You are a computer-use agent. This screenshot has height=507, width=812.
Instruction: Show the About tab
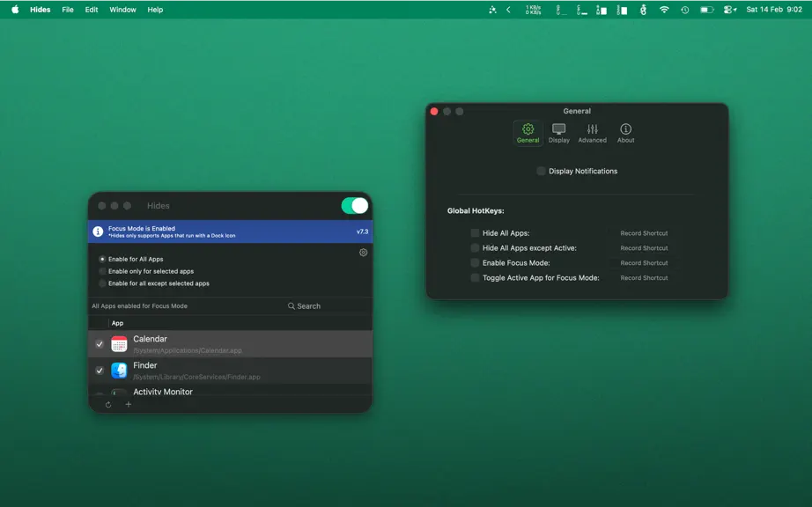[x=625, y=133]
